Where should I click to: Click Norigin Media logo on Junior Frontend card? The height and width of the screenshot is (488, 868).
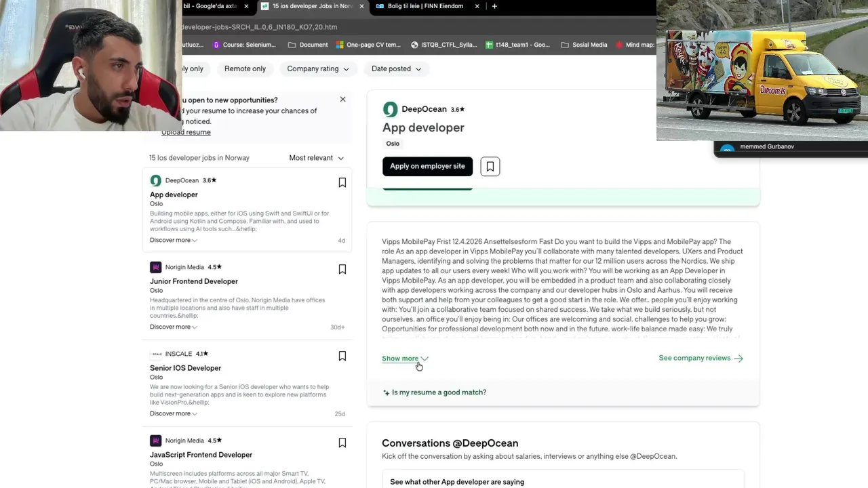155,267
